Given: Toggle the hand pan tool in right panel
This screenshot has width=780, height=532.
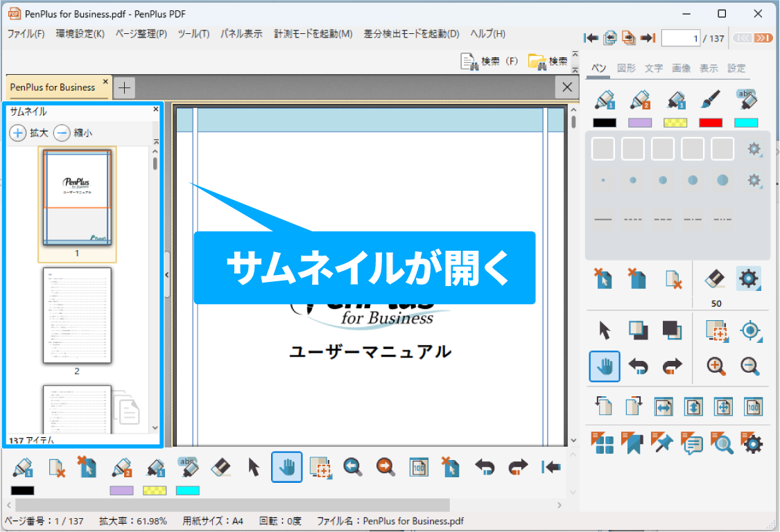Looking at the screenshot, I should pyautogui.click(x=605, y=366).
